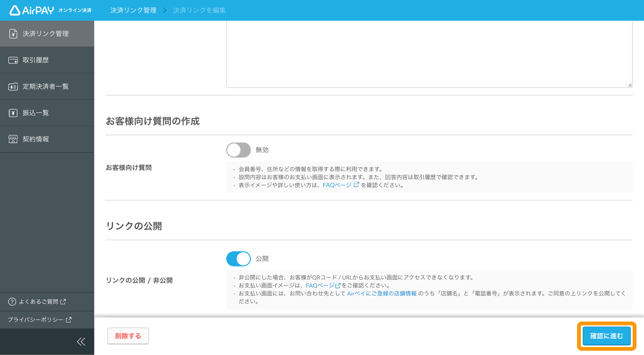
Task: Click the 振込一覧 yen banknote icon
Action: click(x=13, y=113)
